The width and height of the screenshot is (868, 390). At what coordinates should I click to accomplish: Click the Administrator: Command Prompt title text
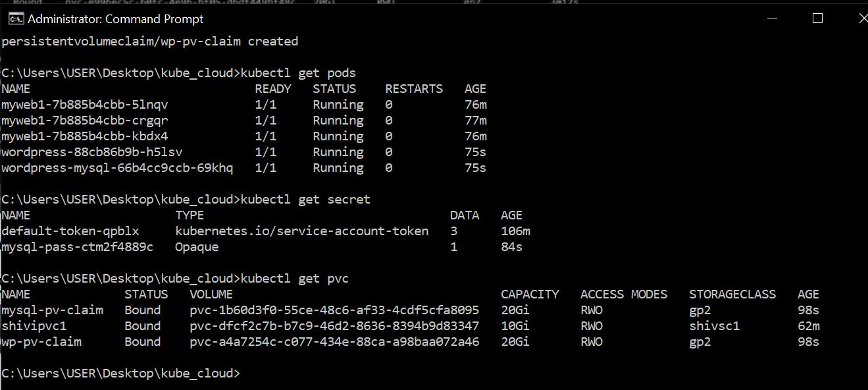116,19
